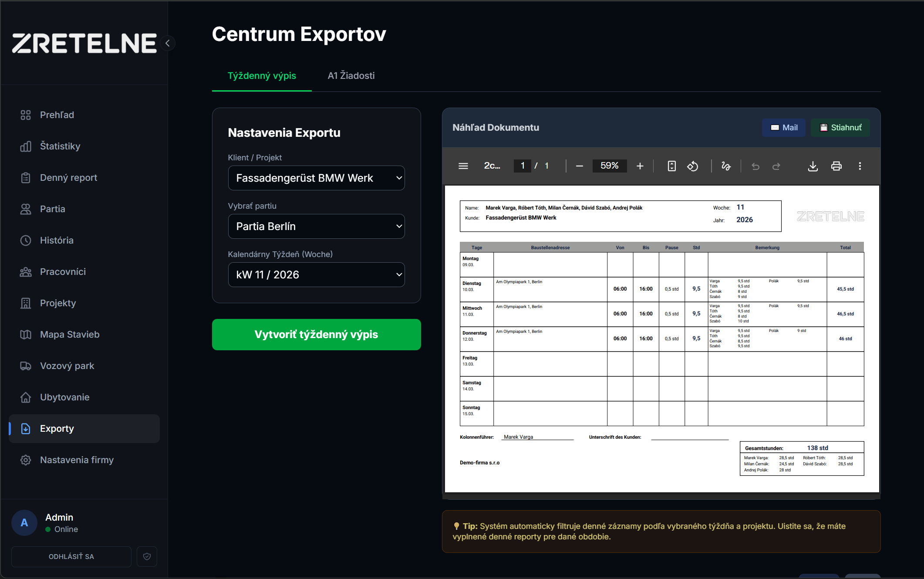924x579 pixels.
Task: Click the Stiahnuť download button
Action: (x=840, y=128)
